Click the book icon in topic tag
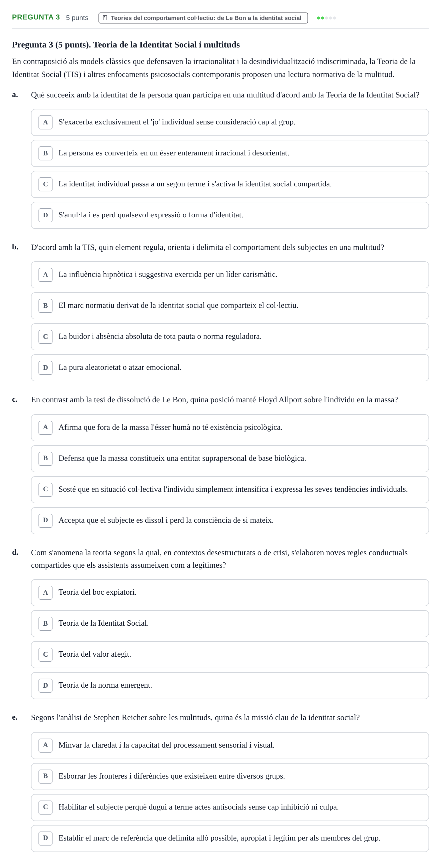 105,18
